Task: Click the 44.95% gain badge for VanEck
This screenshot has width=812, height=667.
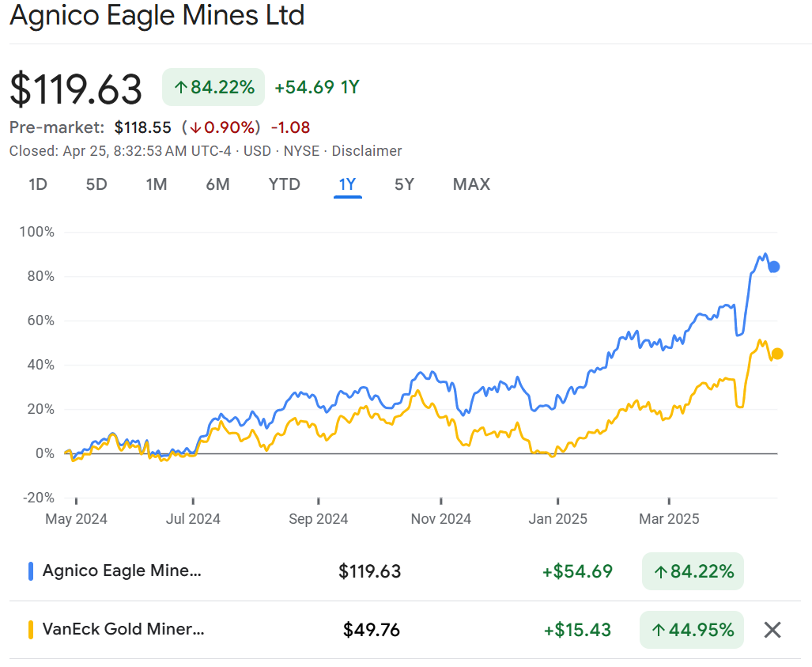Action: [x=692, y=630]
